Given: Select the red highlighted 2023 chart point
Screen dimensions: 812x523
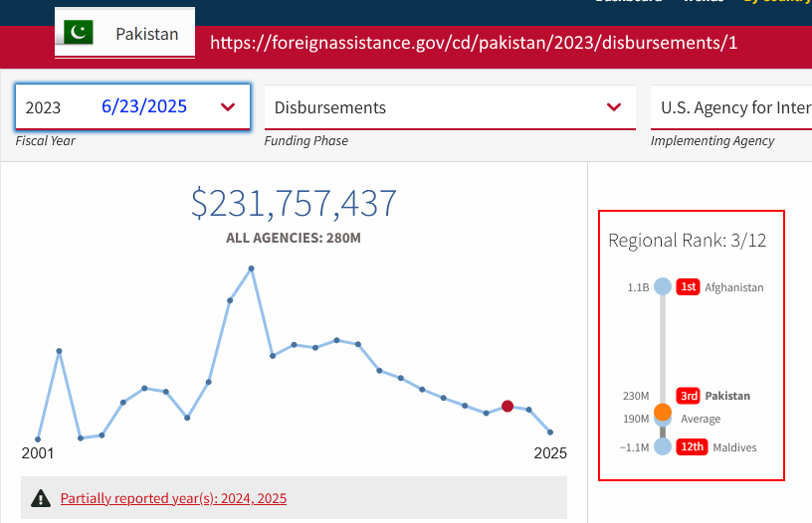Looking at the screenshot, I should pyautogui.click(x=507, y=406).
